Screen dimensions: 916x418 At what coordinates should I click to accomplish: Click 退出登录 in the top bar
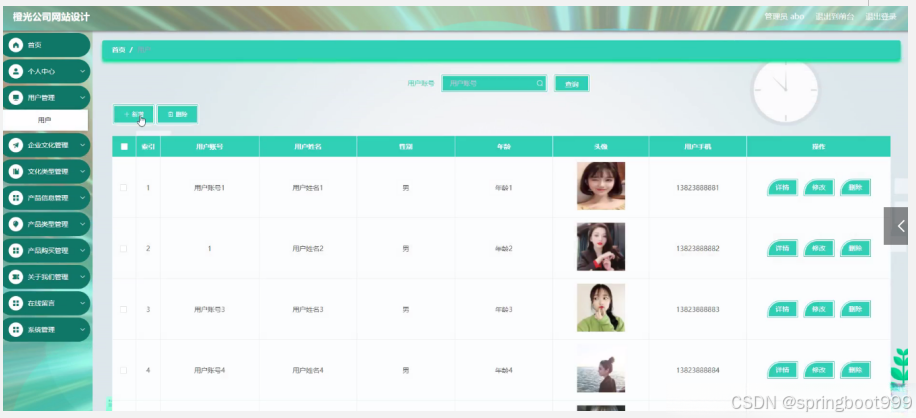[881, 16]
